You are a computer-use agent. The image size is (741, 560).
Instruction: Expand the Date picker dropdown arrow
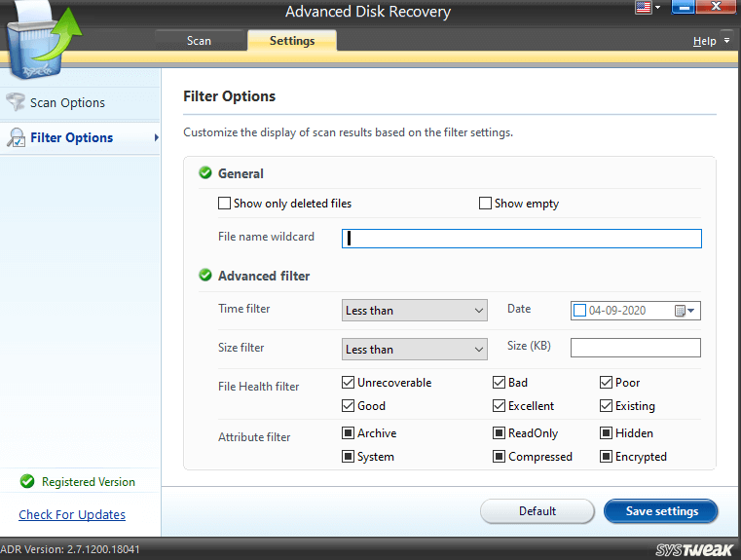[691, 311]
